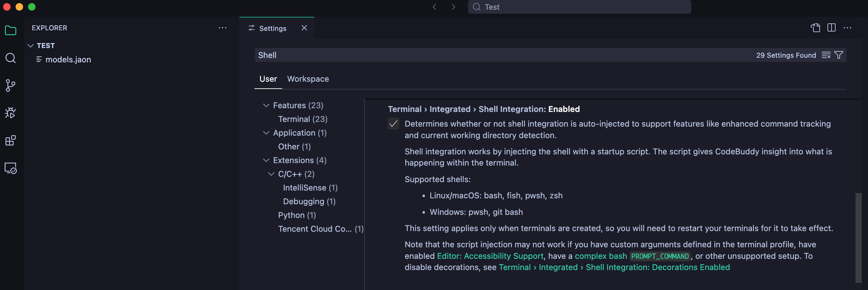Open the Remote Explorer view
Image resolution: width=868 pixels, height=290 pixels.
click(x=11, y=168)
